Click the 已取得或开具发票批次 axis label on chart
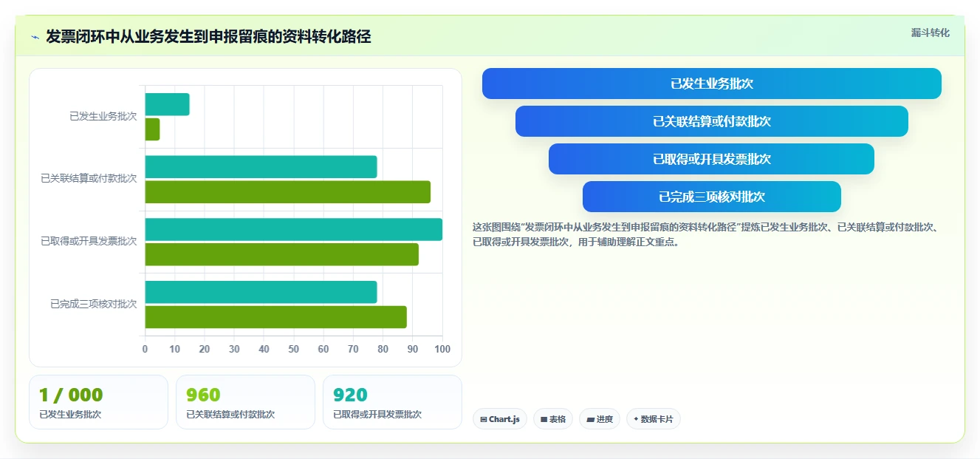The image size is (980, 459). tap(89, 241)
